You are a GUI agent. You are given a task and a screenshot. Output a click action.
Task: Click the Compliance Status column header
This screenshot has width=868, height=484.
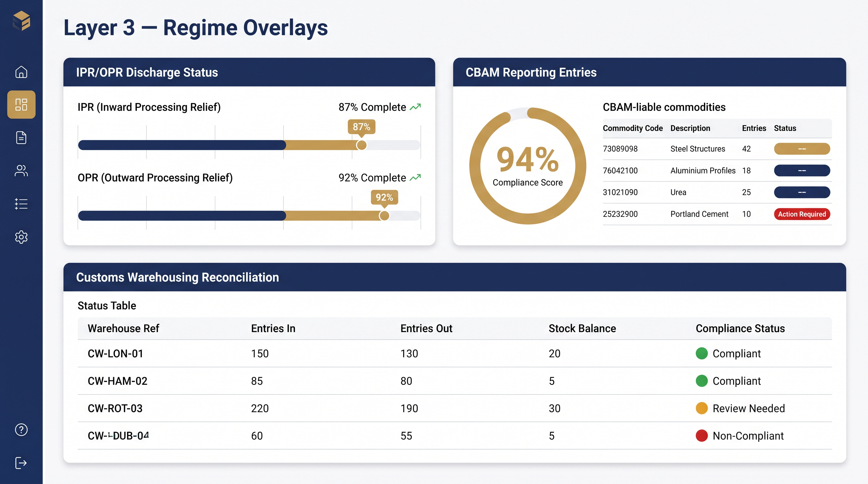pos(740,328)
